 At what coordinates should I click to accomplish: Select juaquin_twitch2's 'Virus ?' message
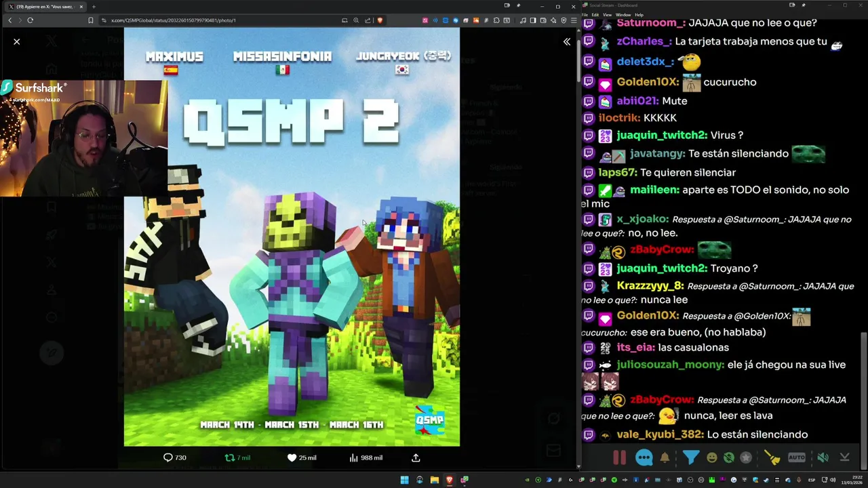click(726, 136)
